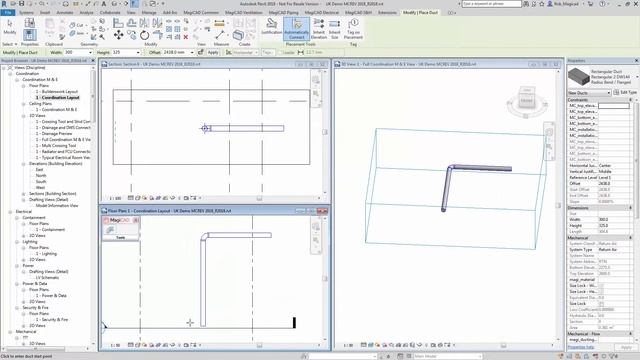
Task: Open the File tab
Action: coord(7,13)
